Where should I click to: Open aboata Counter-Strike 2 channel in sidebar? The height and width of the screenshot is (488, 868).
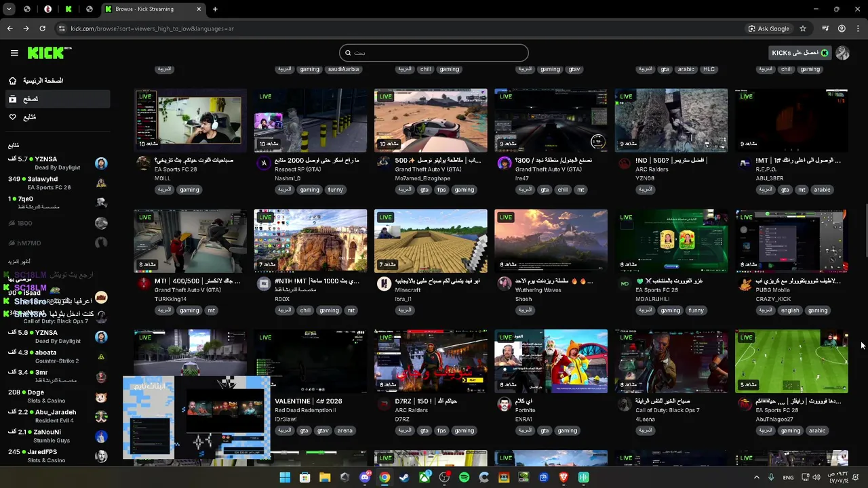pyautogui.click(x=57, y=357)
